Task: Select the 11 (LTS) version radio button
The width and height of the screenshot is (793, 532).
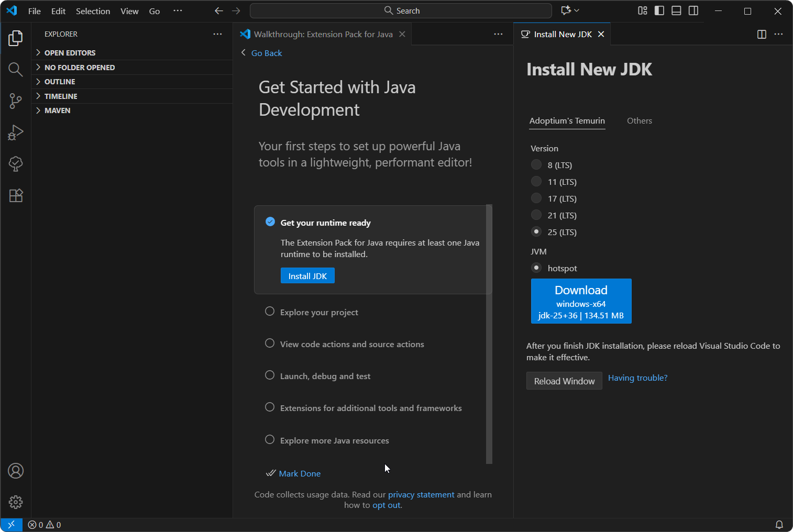Action: [x=536, y=181]
